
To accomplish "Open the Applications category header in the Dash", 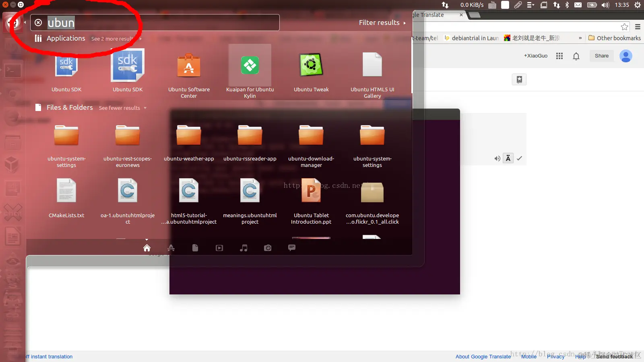I will pos(60,38).
